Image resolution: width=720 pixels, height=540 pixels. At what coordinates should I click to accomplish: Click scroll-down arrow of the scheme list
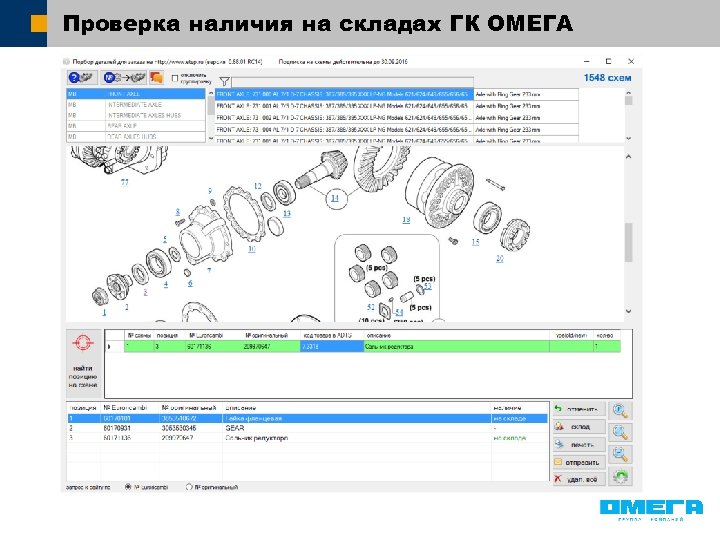[x=629, y=138]
